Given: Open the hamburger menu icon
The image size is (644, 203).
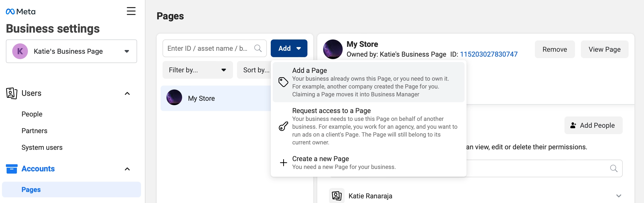Looking at the screenshot, I should [x=131, y=11].
